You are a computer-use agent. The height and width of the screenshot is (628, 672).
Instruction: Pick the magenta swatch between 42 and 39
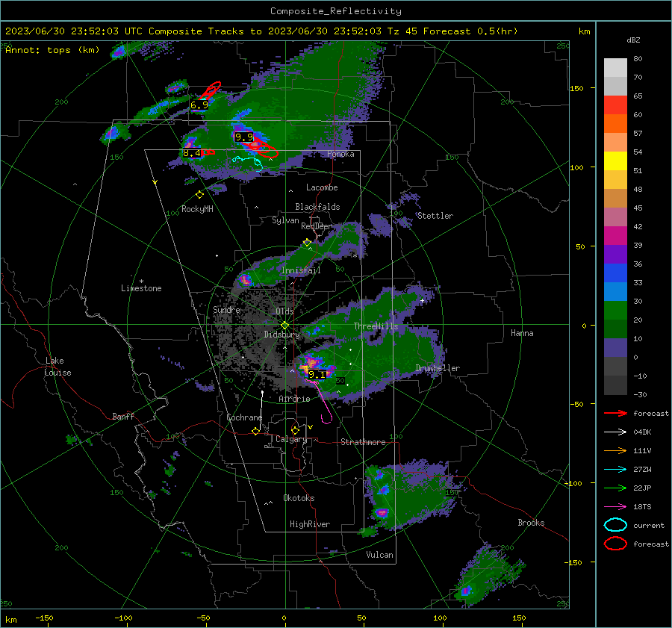(x=615, y=236)
